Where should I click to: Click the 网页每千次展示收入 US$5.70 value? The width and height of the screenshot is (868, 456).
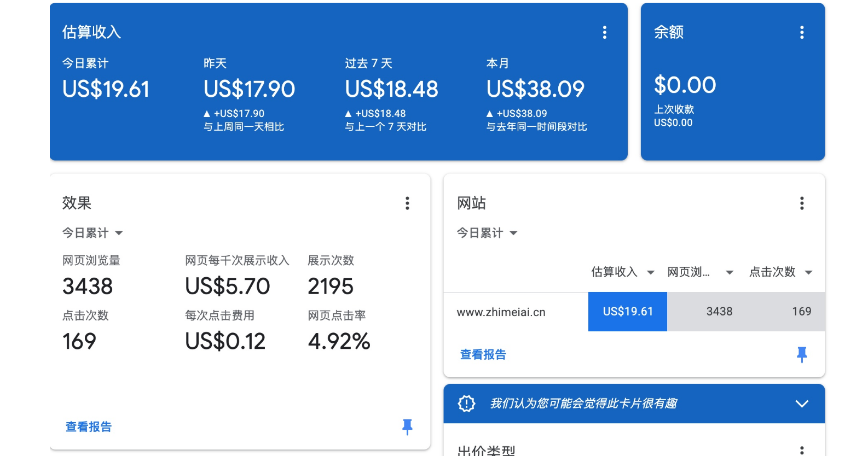pos(227,287)
